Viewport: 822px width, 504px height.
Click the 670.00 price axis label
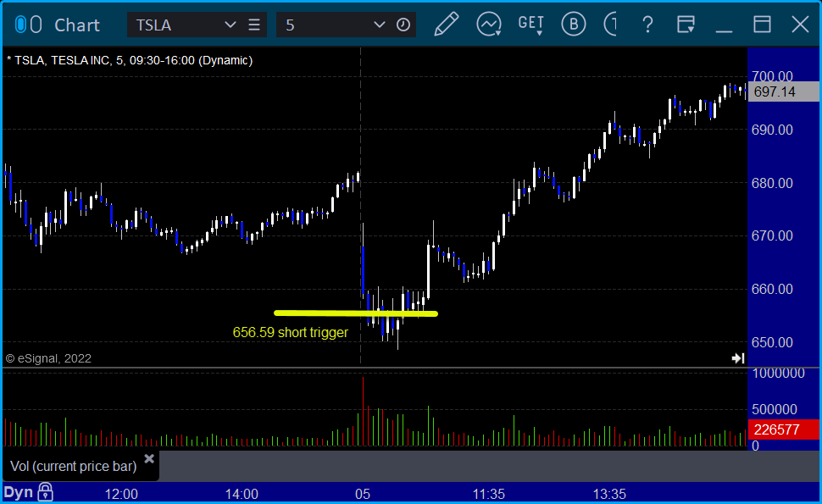click(x=772, y=235)
